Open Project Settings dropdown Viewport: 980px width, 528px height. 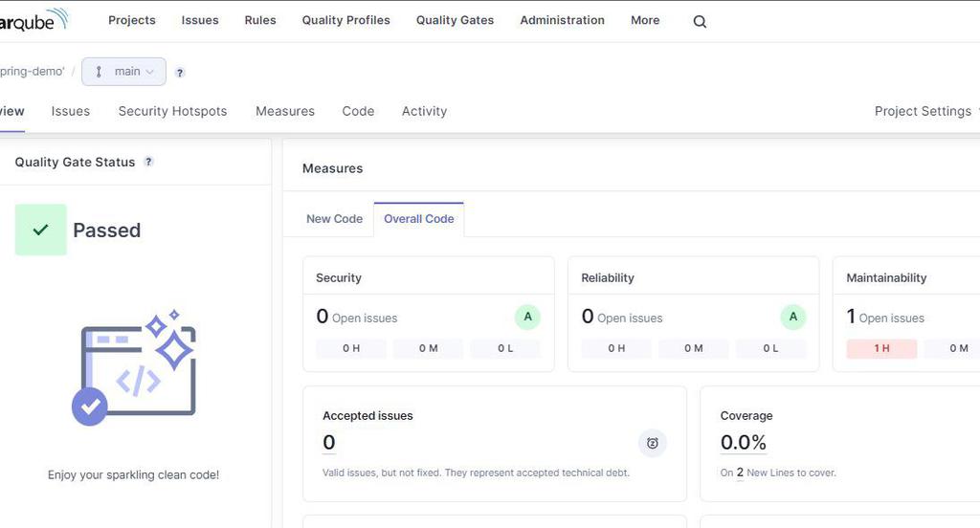tap(924, 111)
